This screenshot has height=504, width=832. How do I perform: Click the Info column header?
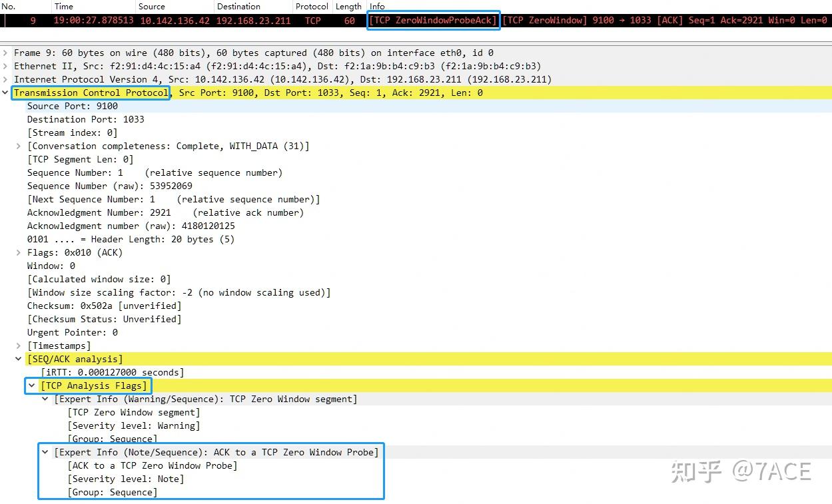point(377,6)
